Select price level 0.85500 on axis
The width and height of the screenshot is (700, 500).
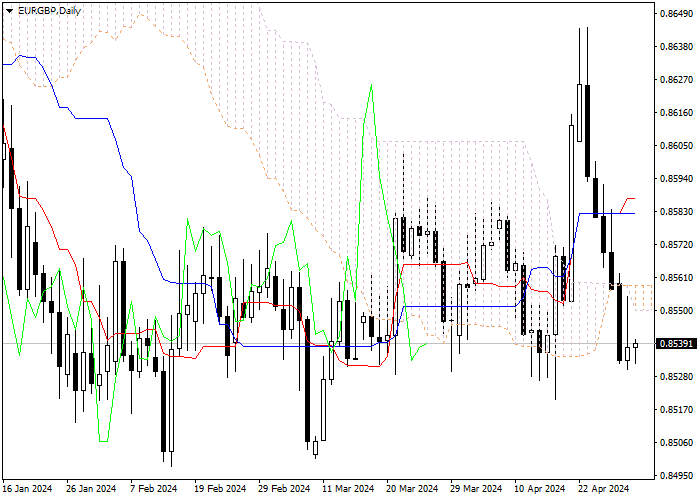676,311
